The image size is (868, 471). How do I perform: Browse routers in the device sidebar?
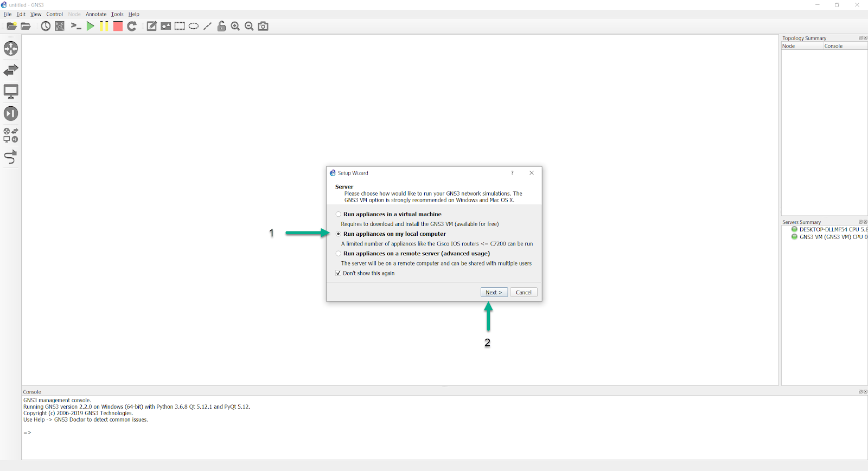pyautogui.click(x=11, y=48)
